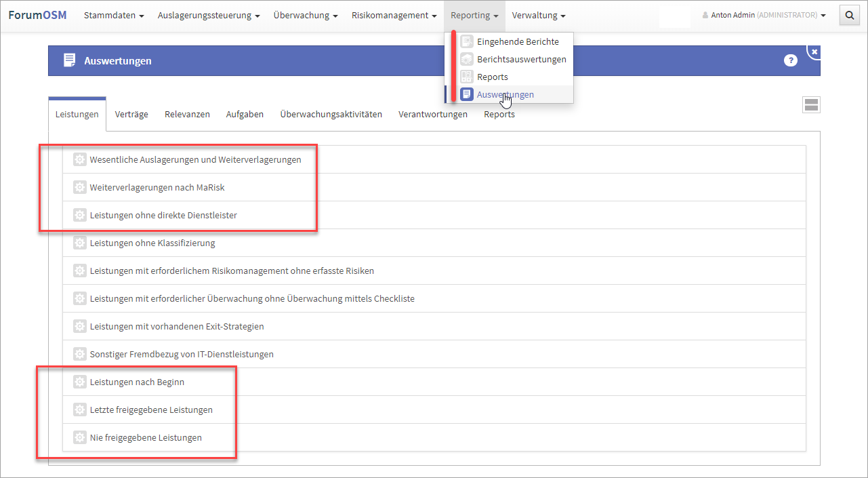The width and height of the screenshot is (868, 478).
Task: Click the Berichtsauswertungen menu icon
Action: pyautogui.click(x=466, y=60)
